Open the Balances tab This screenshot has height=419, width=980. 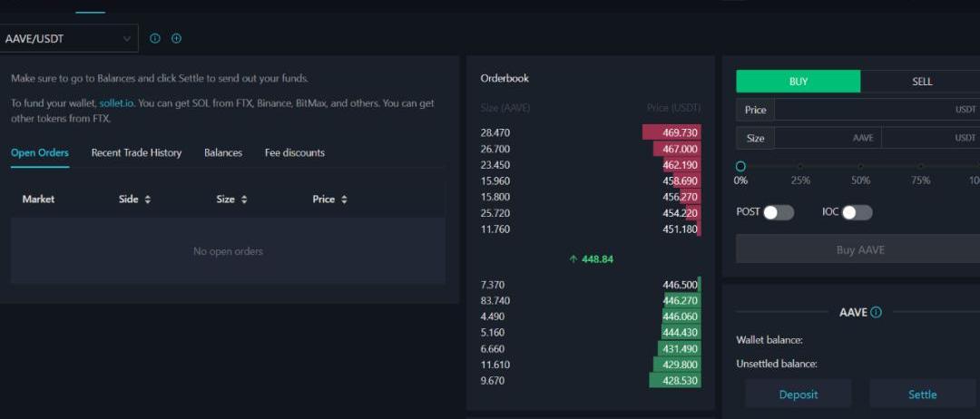point(223,152)
